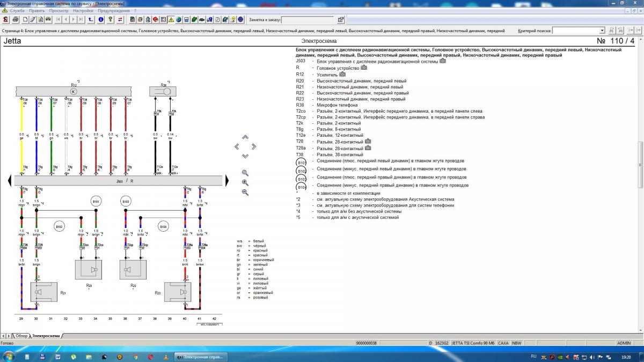
Task: Click inside the Критерий поиска search field
Action: point(576,31)
